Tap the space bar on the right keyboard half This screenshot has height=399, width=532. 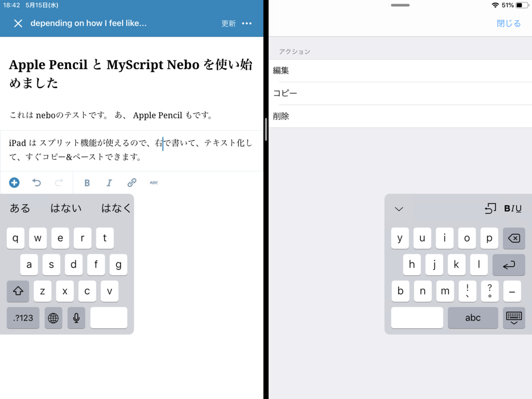point(417,318)
